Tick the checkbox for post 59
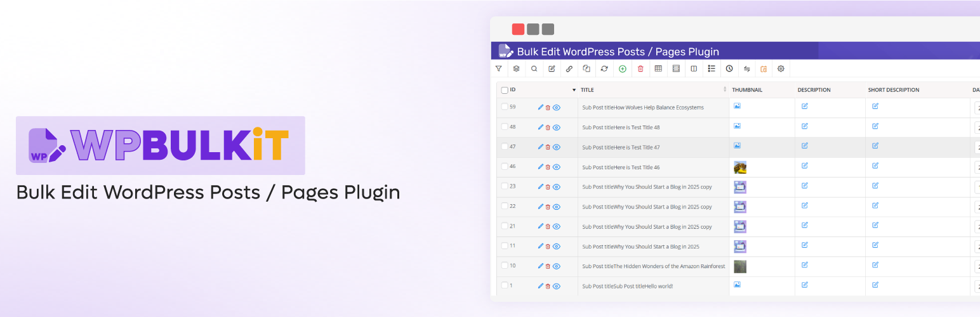This screenshot has height=317, width=980. point(505,107)
